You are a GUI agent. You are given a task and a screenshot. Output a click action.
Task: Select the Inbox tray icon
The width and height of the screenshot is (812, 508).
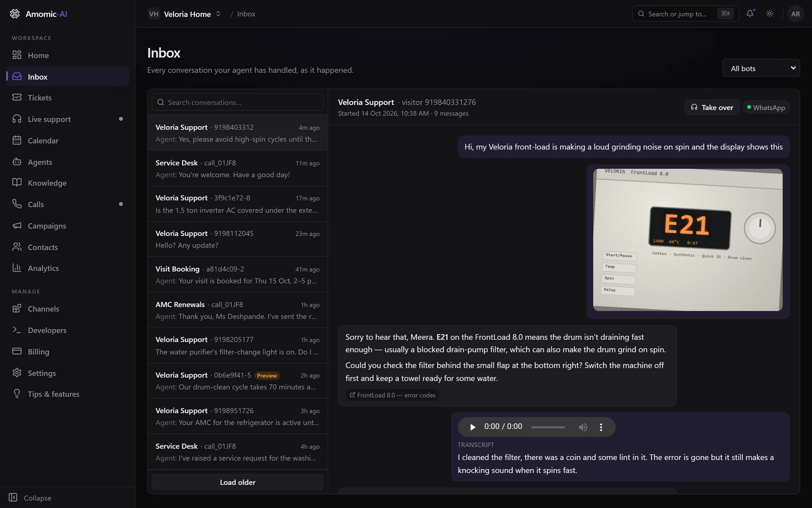(17, 76)
